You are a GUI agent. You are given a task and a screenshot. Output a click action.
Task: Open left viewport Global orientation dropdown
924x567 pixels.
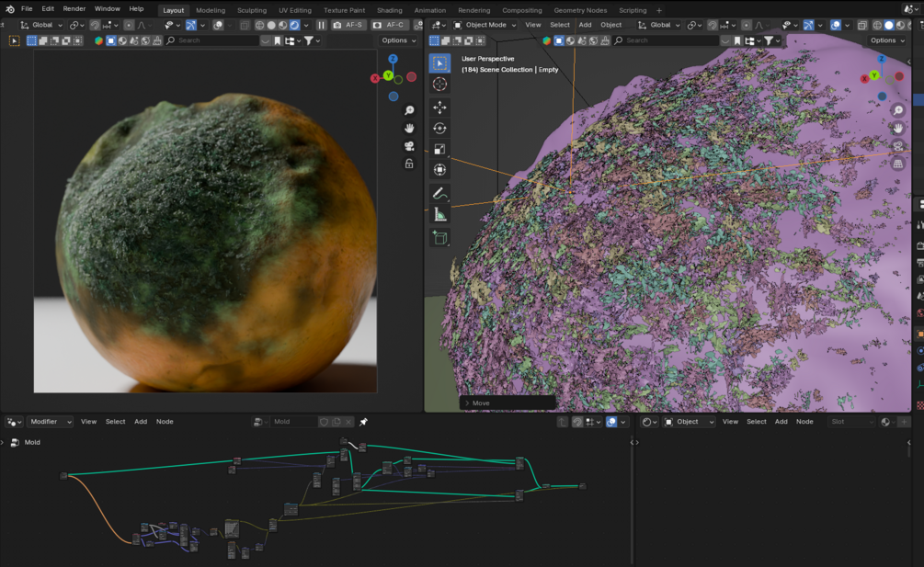(41, 25)
